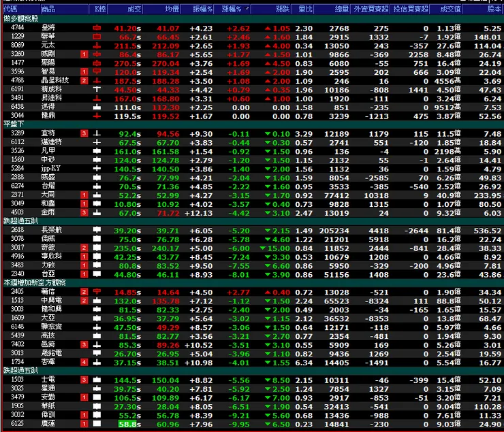Click the red badge 3 in row 1503
The image size is (504, 432).
[x=84, y=380]
